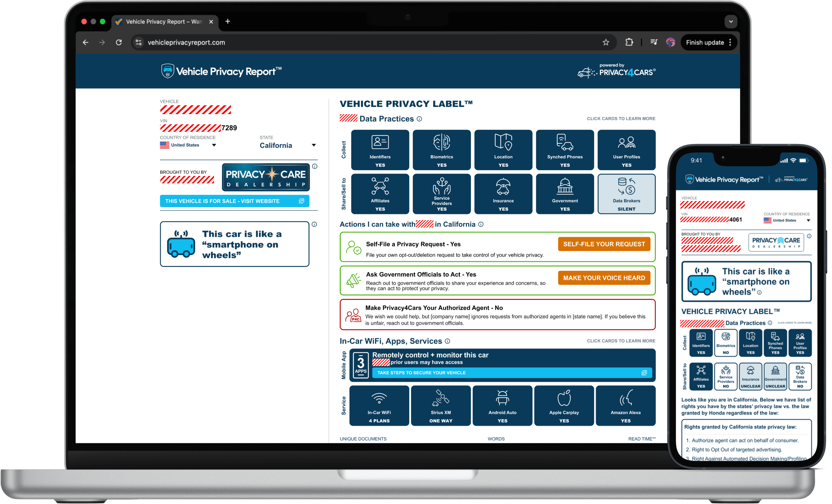This screenshot has height=504, width=832.
Task: Expand the tab search chevron in browser
Action: [730, 22]
